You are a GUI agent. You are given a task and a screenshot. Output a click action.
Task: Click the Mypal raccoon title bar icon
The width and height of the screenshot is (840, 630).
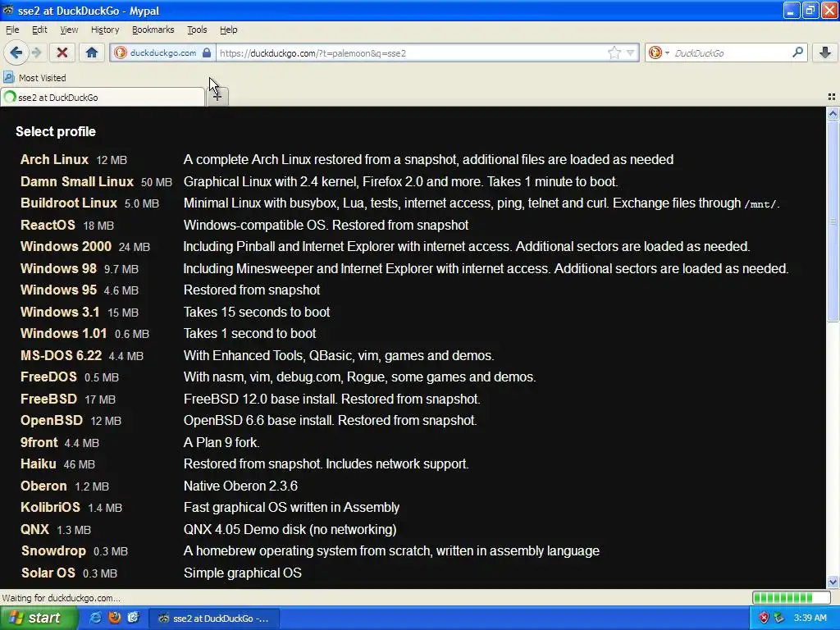pyautogui.click(x=8, y=10)
